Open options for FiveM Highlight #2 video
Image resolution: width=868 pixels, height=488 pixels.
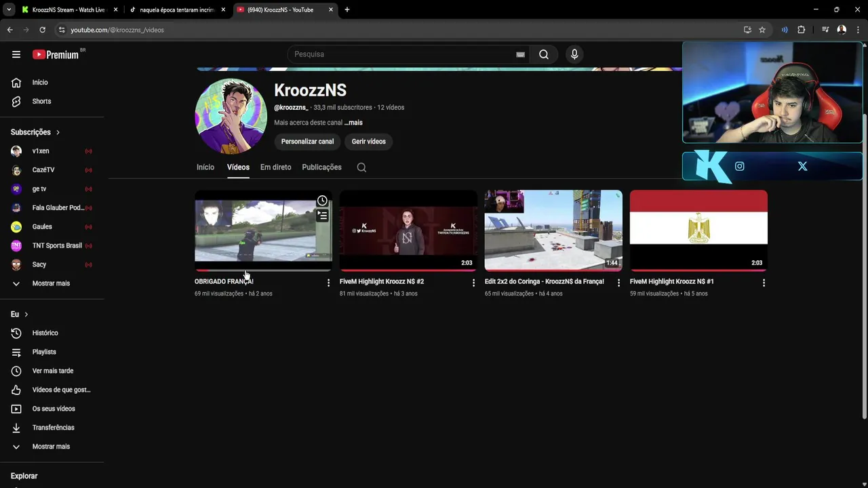point(473,283)
